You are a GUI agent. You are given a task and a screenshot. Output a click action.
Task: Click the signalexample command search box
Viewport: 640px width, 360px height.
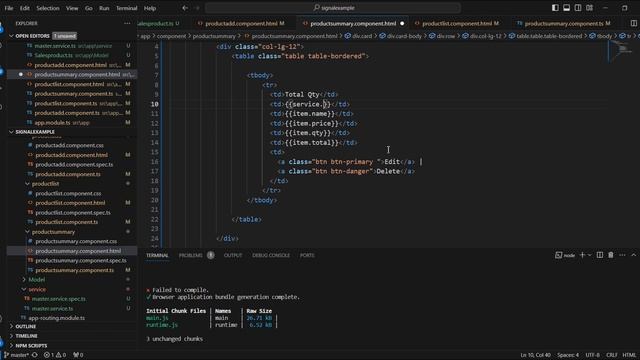333,8
